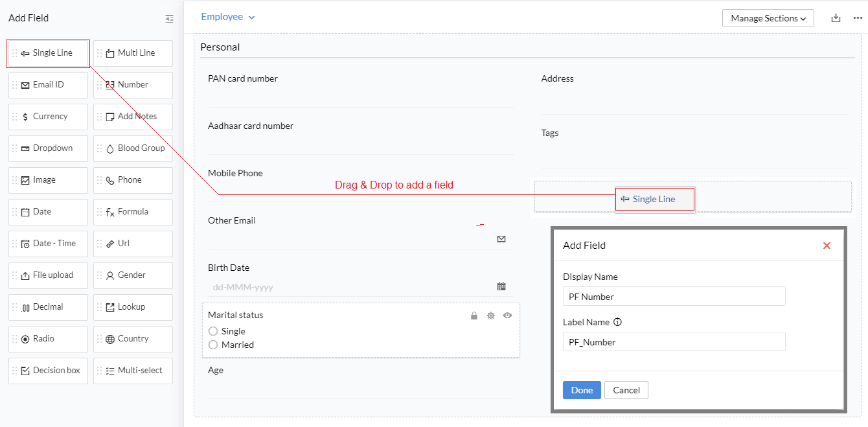Open settings gear on Marital status field
The height and width of the screenshot is (427, 868).
[x=490, y=316]
